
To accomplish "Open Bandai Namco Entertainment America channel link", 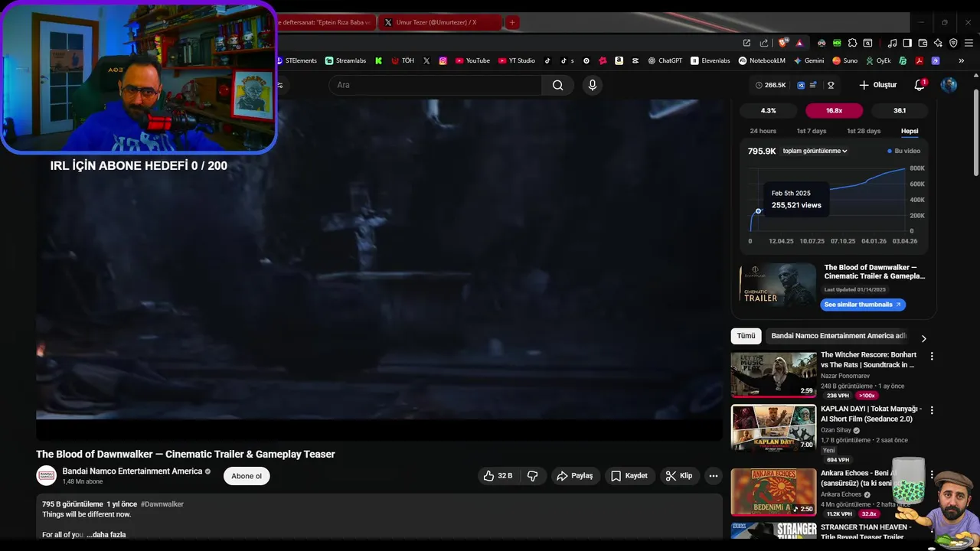I will pyautogui.click(x=132, y=471).
